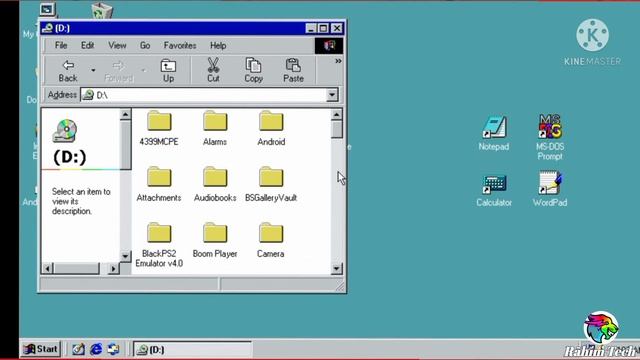Image resolution: width=640 pixels, height=360 pixels.
Task: Select the BSGalleryVault folder
Action: 271,184
